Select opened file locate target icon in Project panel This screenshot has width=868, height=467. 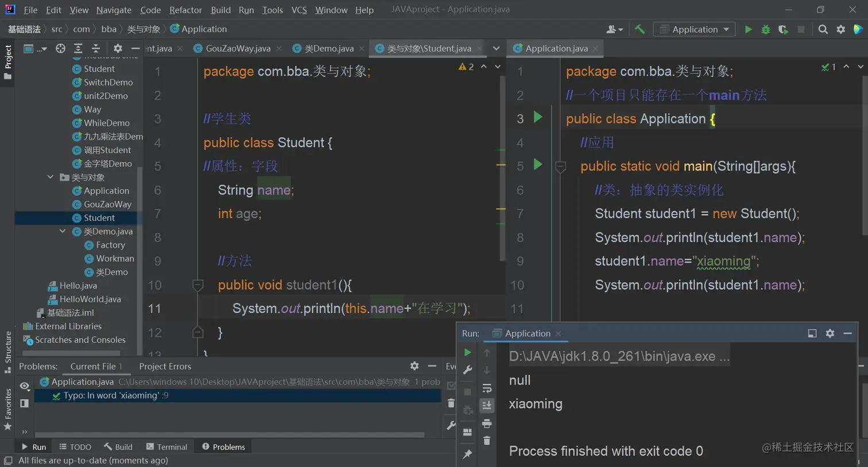(60, 49)
